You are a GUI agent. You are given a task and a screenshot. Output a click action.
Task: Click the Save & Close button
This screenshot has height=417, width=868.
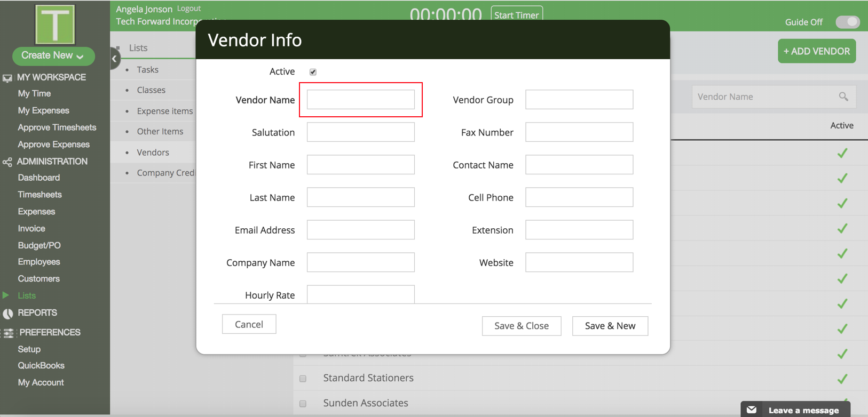[x=522, y=326]
